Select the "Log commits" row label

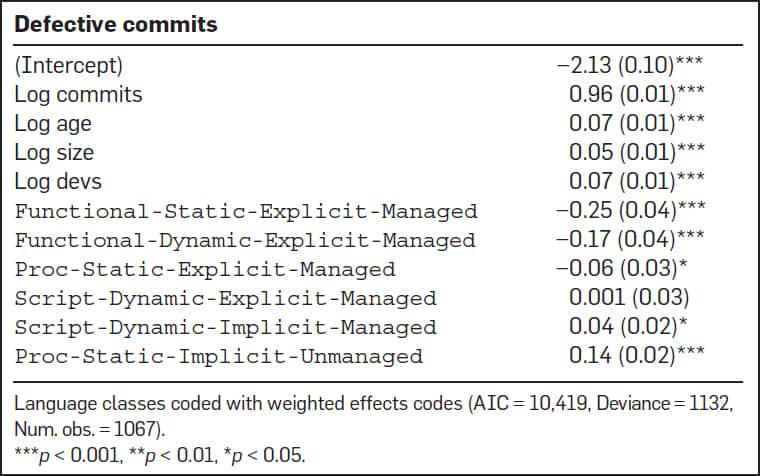point(78,95)
